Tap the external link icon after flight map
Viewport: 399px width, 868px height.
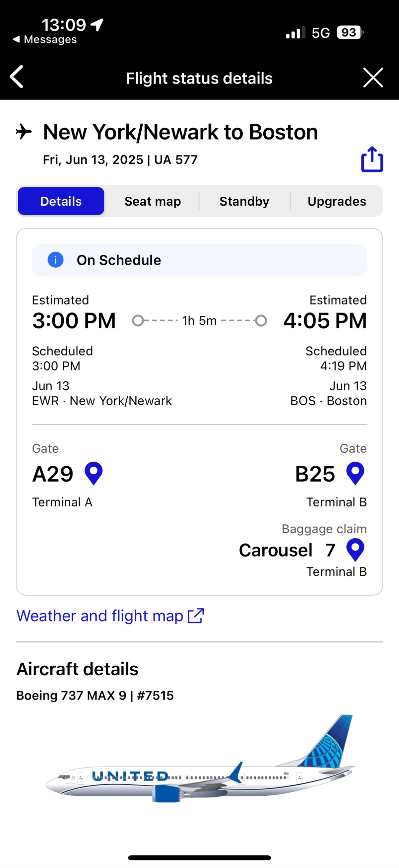196,616
